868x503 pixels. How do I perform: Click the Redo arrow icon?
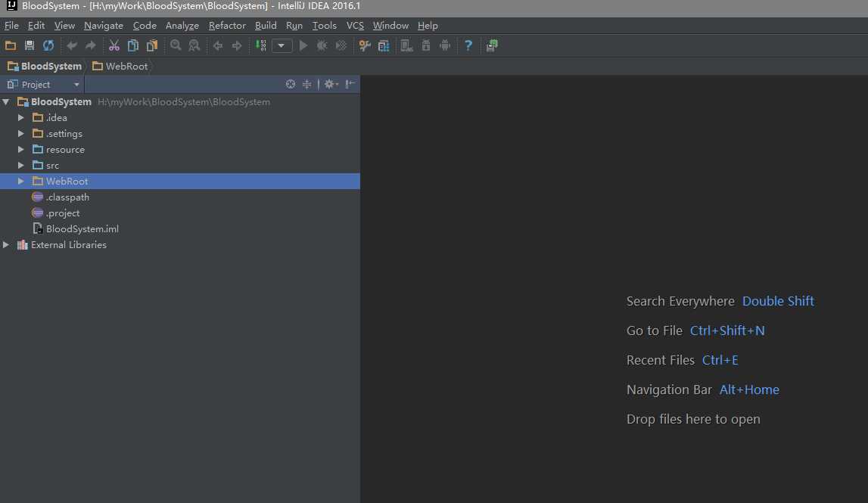[90, 45]
